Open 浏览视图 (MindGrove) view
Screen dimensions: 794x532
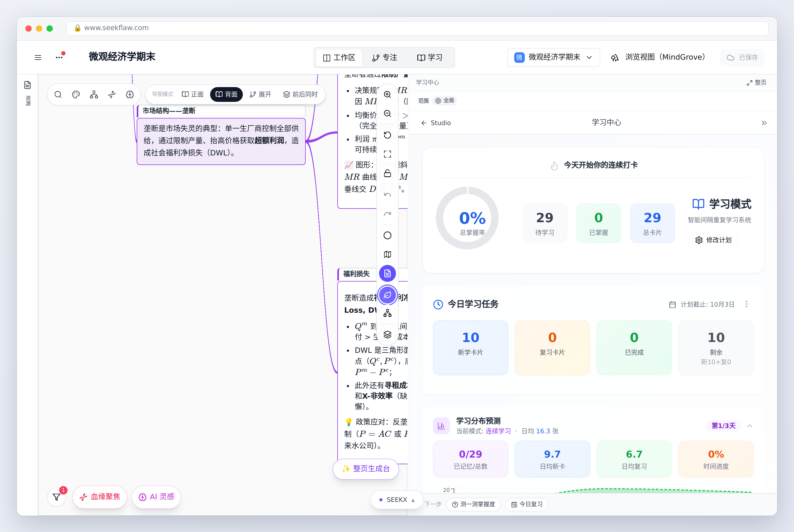[x=658, y=57]
